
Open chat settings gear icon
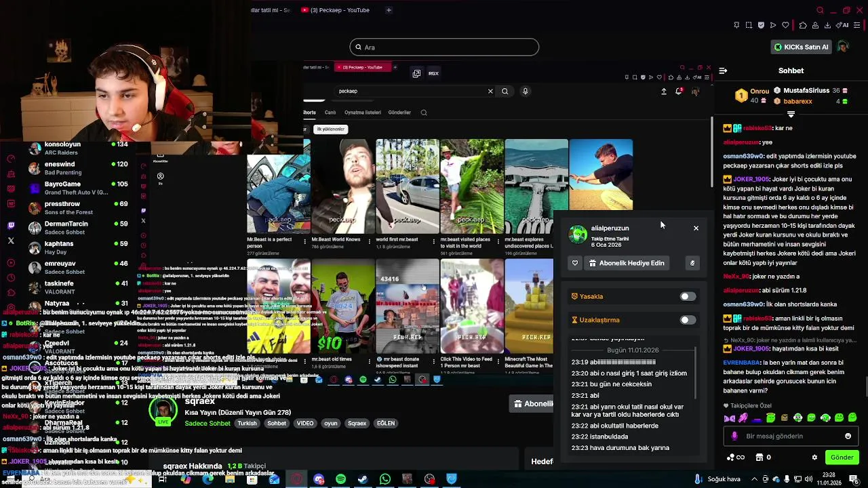814,457
